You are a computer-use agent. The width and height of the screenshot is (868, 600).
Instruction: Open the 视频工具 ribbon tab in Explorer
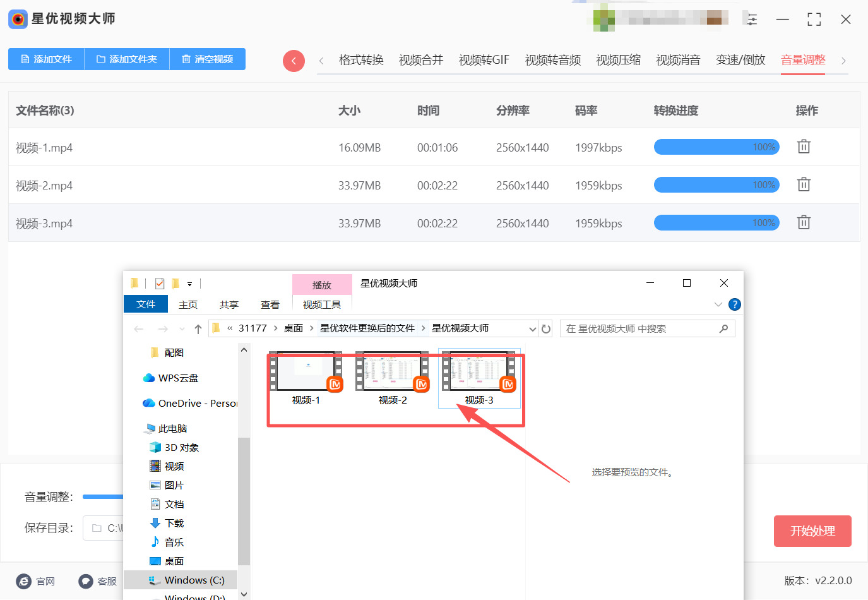click(322, 304)
